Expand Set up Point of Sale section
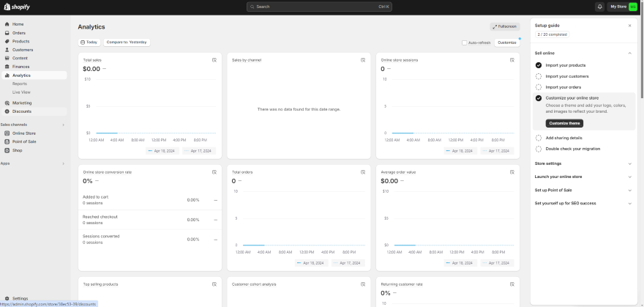The height and width of the screenshot is (307, 644). tap(629, 191)
